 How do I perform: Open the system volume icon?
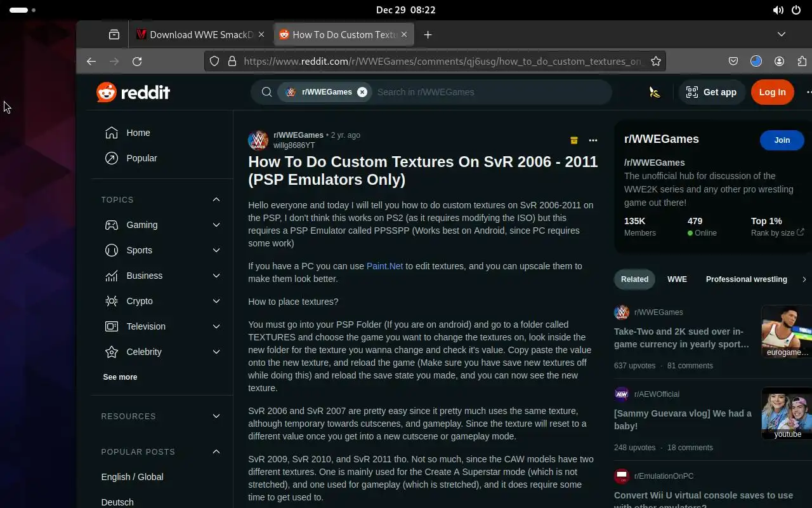778,10
